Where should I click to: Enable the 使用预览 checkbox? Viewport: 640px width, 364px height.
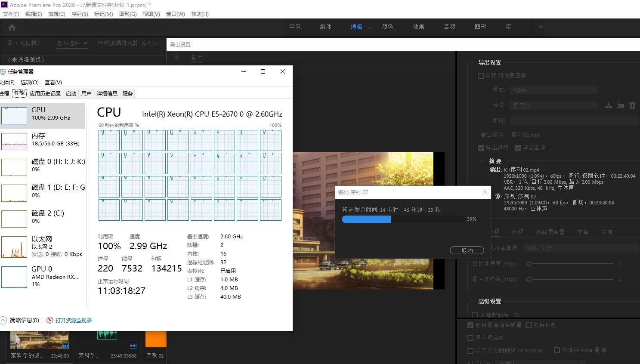click(x=529, y=325)
